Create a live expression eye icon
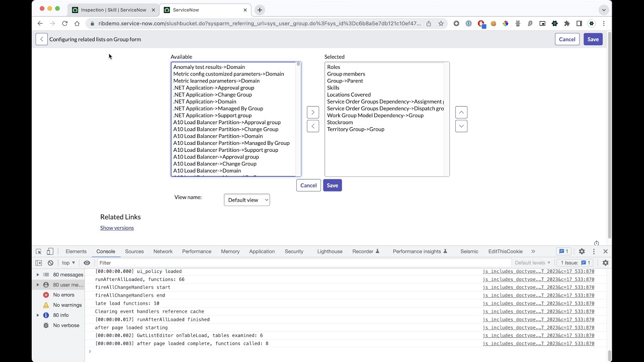This screenshot has width=644, height=362. [87, 263]
